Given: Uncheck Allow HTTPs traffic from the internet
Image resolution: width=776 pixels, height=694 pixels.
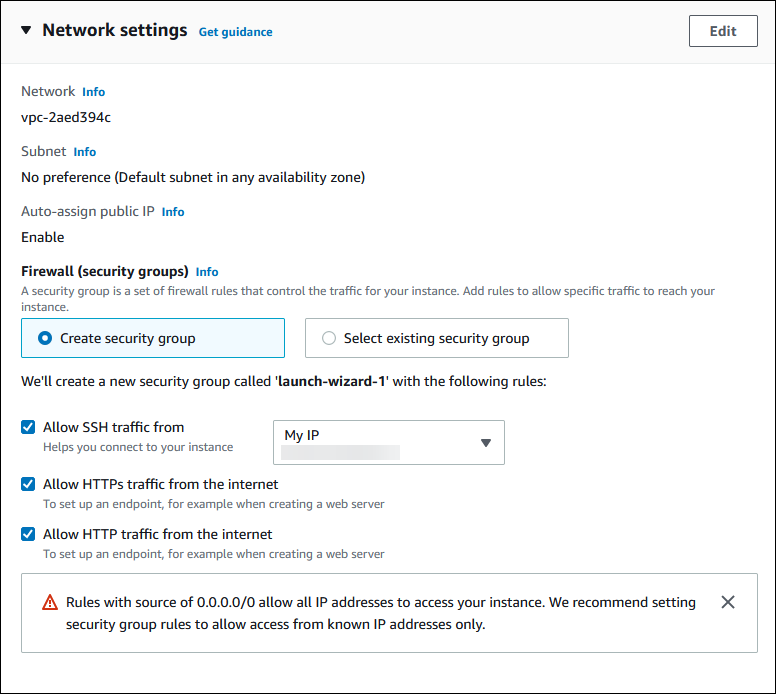Looking at the screenshot, I should tap(28, 484).
